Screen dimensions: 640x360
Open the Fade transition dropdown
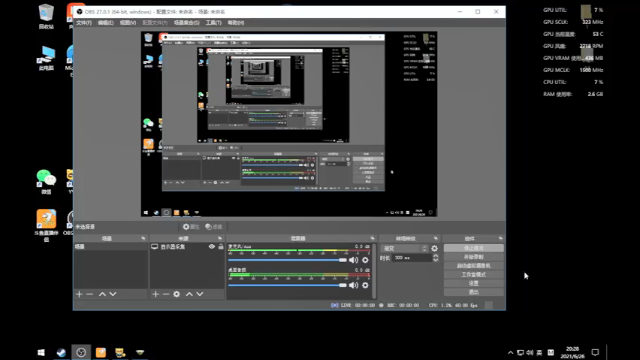click(404, 248)
